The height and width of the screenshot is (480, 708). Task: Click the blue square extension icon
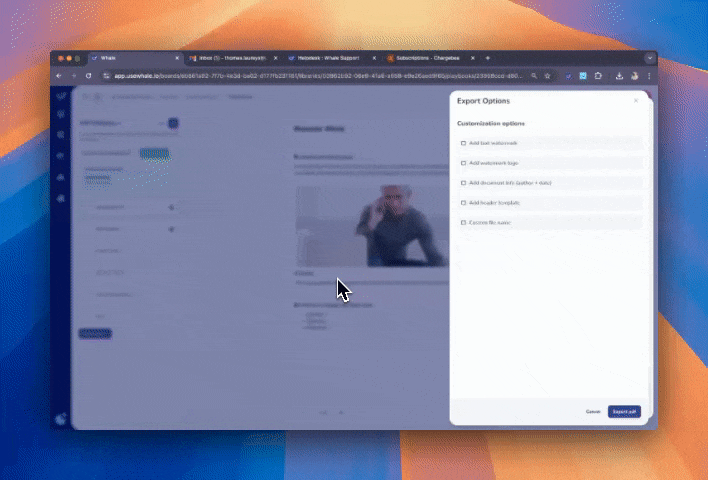click(x=583, y=76)
